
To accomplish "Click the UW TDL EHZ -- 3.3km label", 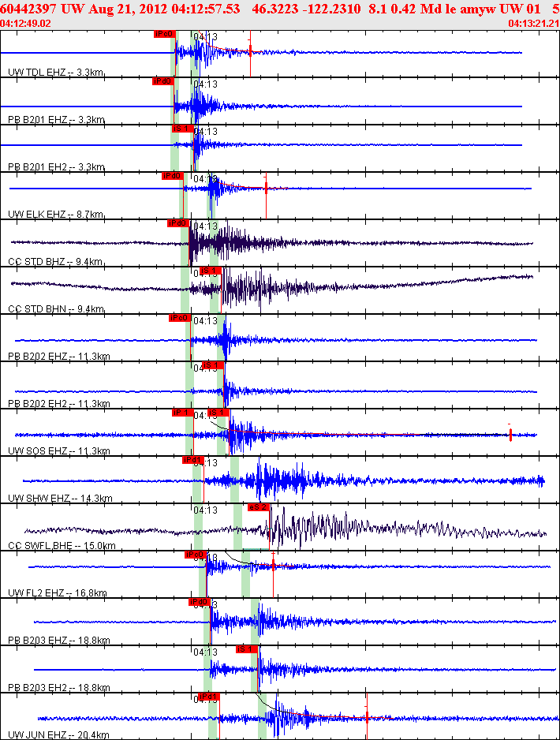I will (x=56, y=73).
